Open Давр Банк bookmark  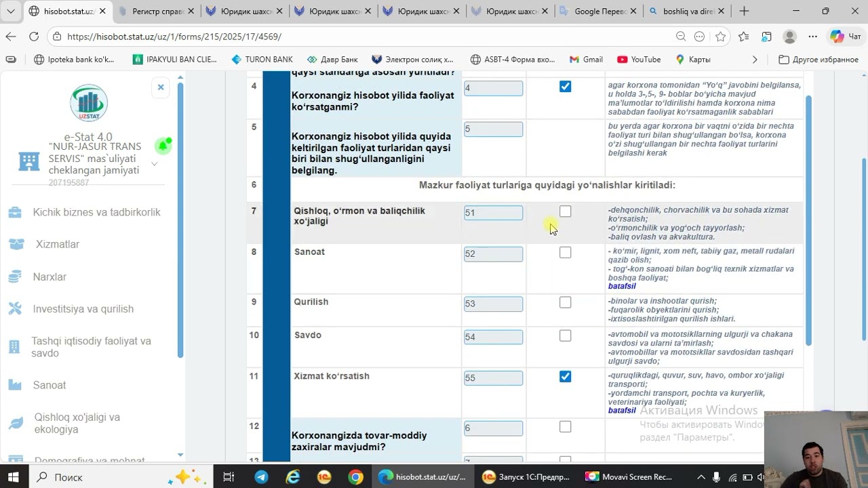[332, 60]
